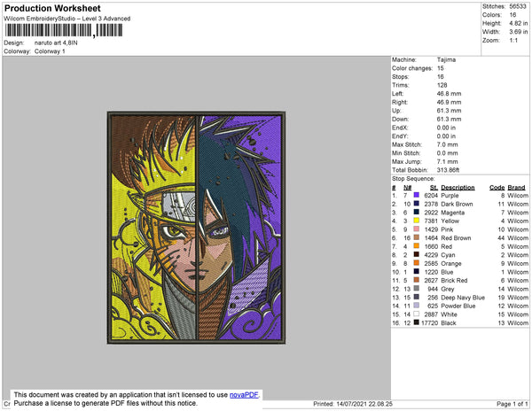Select 'Wilcom EmbroideryStudio – Level 3 Advanced' text

point(67,19)
